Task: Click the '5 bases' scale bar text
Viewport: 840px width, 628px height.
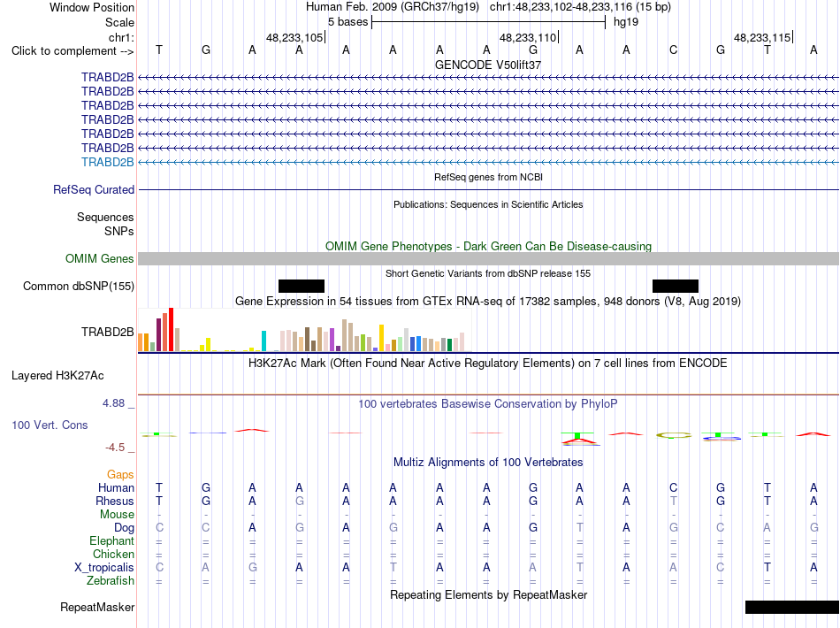Action: 348,22
